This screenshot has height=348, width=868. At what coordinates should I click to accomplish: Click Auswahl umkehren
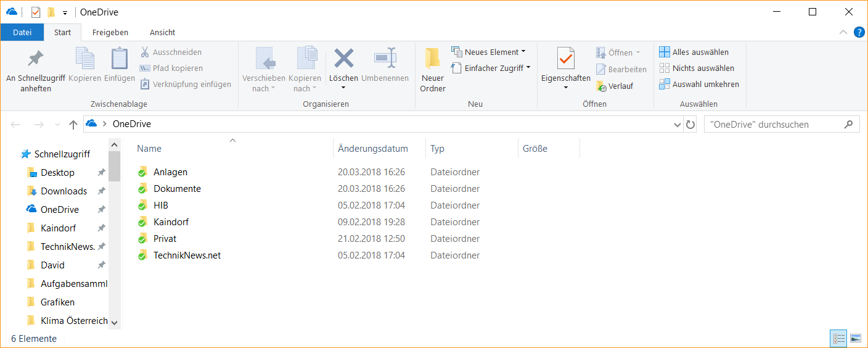[699, 85]
